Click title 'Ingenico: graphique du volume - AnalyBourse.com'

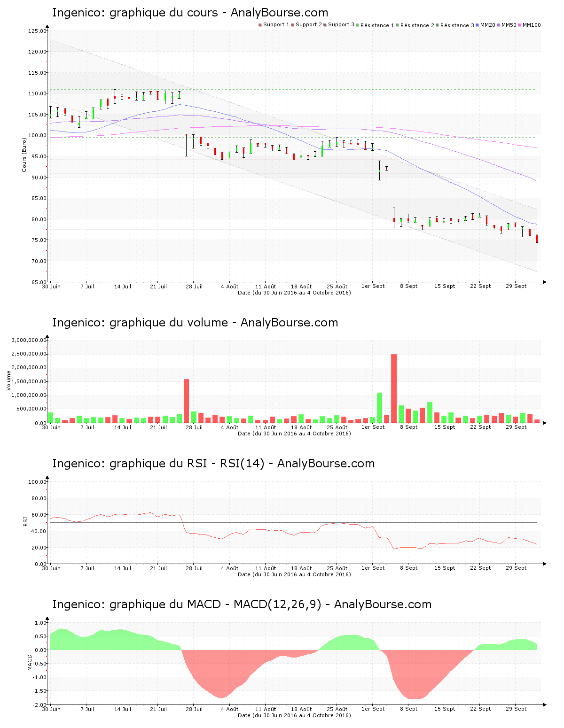pyautogui.click(x=195, y=323)
